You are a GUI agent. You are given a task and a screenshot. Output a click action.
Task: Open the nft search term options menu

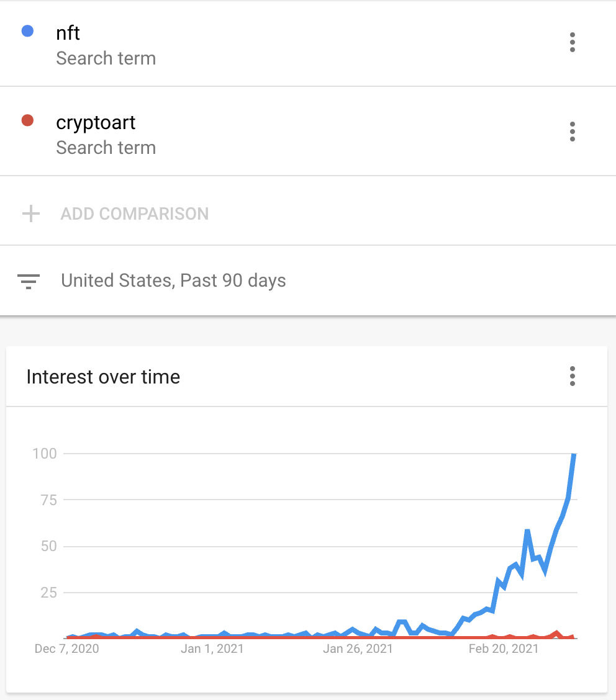click(573, 42)
